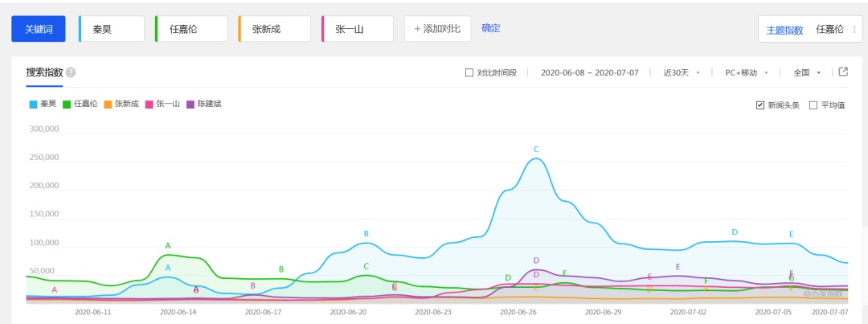Image resolution: width=868 pixels, height=324 pixels.
Task: Click news marker C at the blue peak
Action: (536, 150)
